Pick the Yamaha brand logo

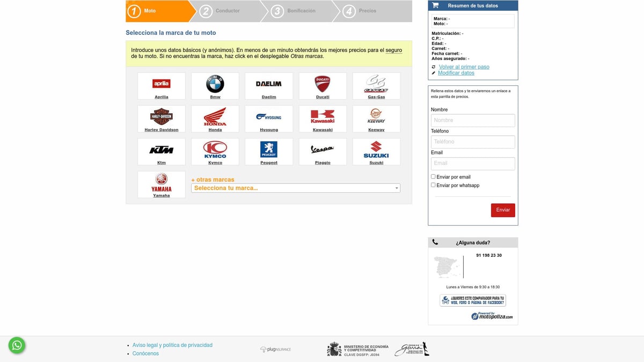tap(162, 182)
